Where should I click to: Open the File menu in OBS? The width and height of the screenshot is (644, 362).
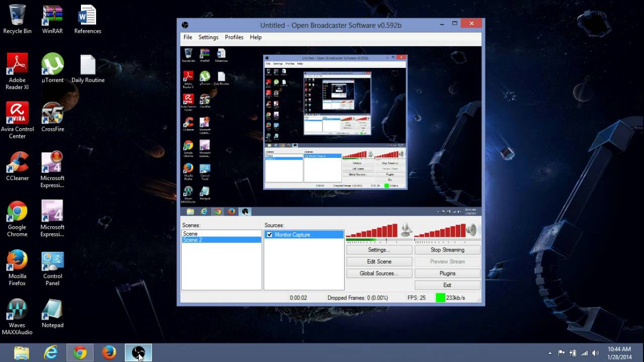click(188, 37)
